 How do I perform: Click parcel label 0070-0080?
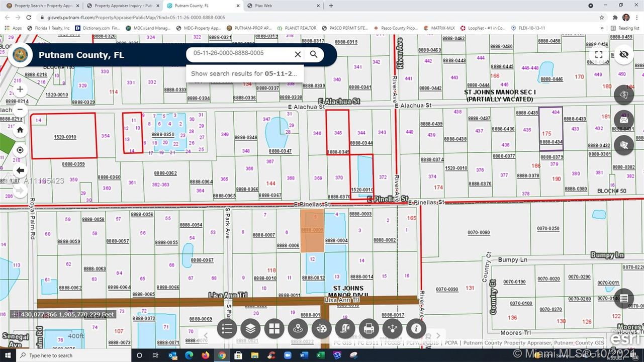click(478, 233)
